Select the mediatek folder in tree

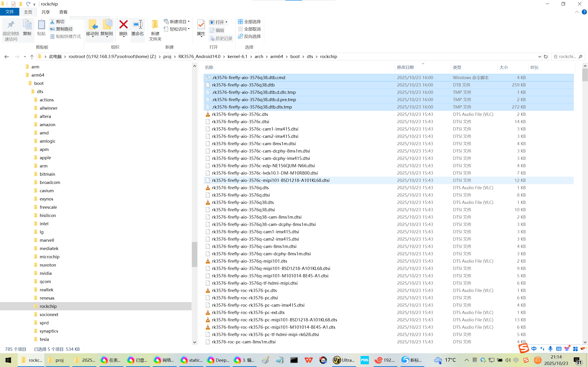click(49, 248)
